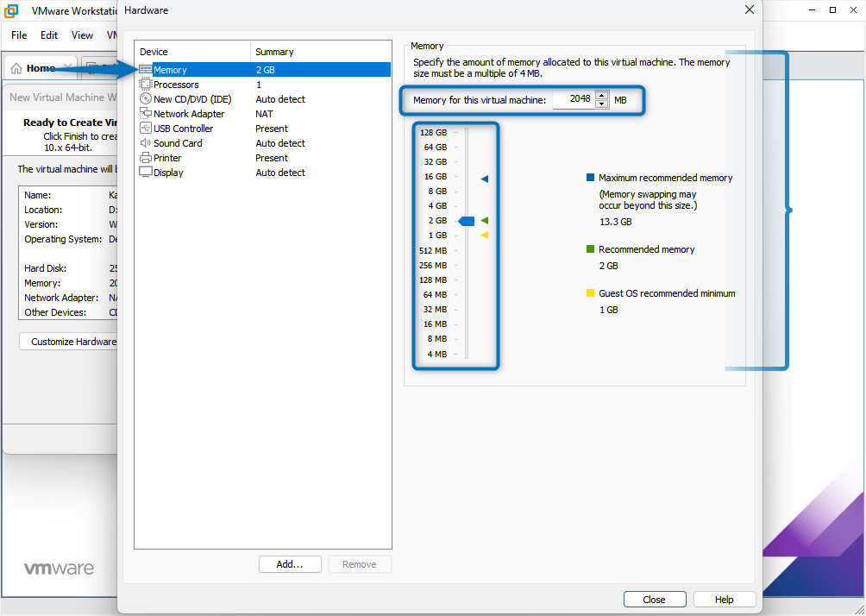Open the Home tab dropdown arrow
Image resolution: width=866 pixels, height=616 pixels.
point(68,66)
